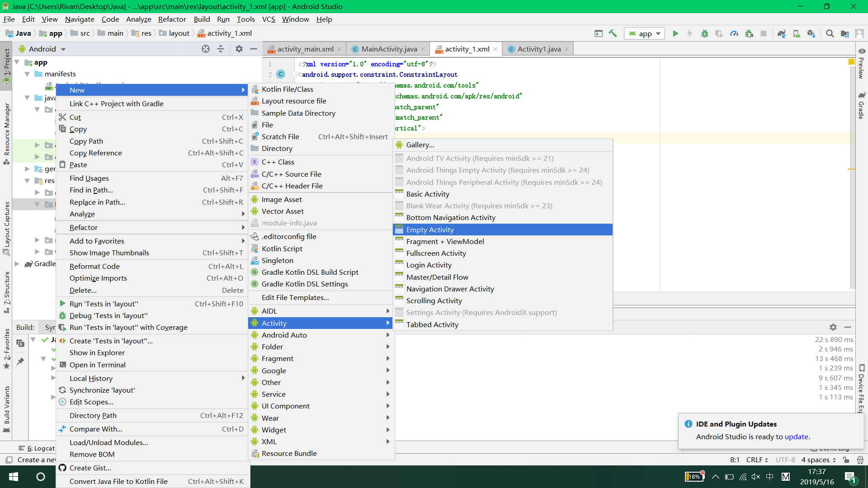This screenshot has height=488, width=868.
Task: Sync project with Gradle files elephant icon
Action: click(782, 33)
